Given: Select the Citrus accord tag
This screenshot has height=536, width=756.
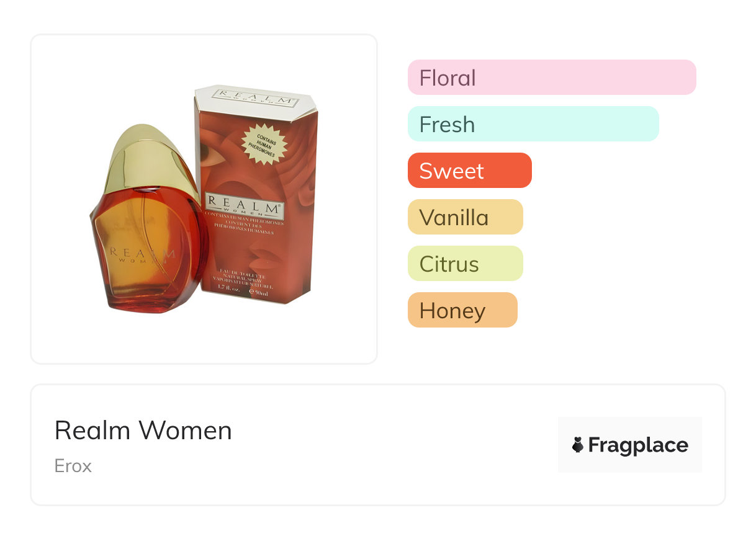Looking at the screenshot, I should coord(465,264).
